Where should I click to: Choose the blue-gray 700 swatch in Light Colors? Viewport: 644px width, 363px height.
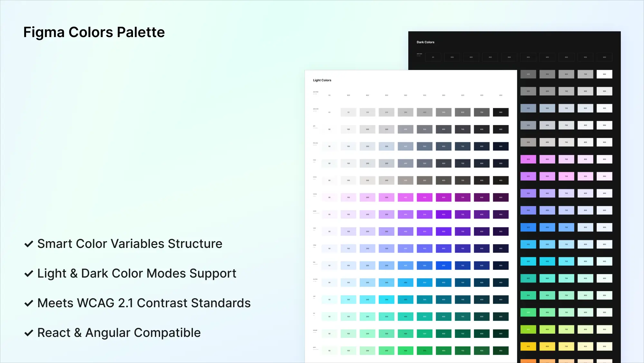click(463, 146)
